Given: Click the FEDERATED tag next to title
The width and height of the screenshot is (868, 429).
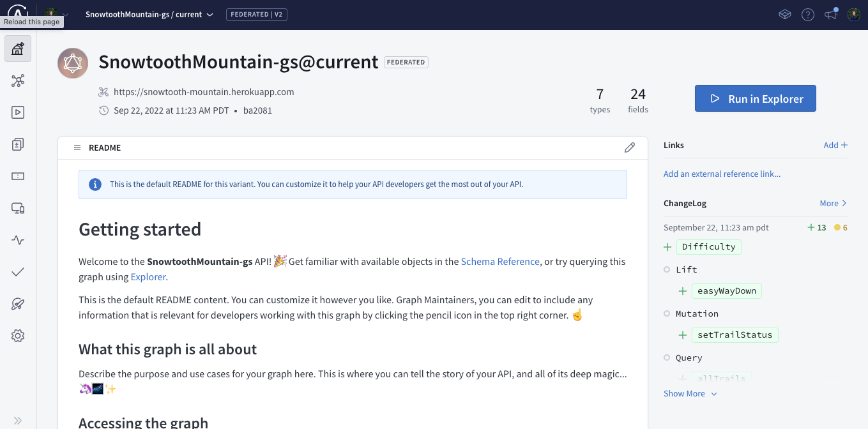Looking at the screenshot, I should coord(406,62).
